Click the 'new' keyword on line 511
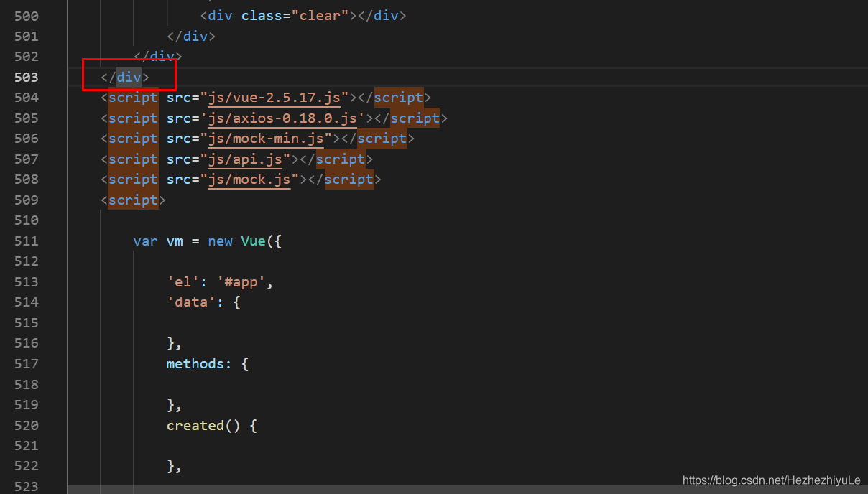 coord(220,241)
